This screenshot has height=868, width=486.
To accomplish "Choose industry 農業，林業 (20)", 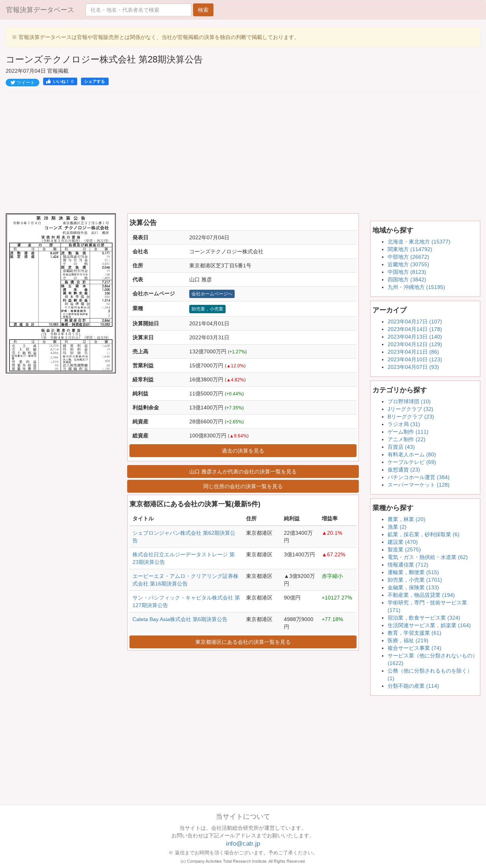I will click(406, 519).
